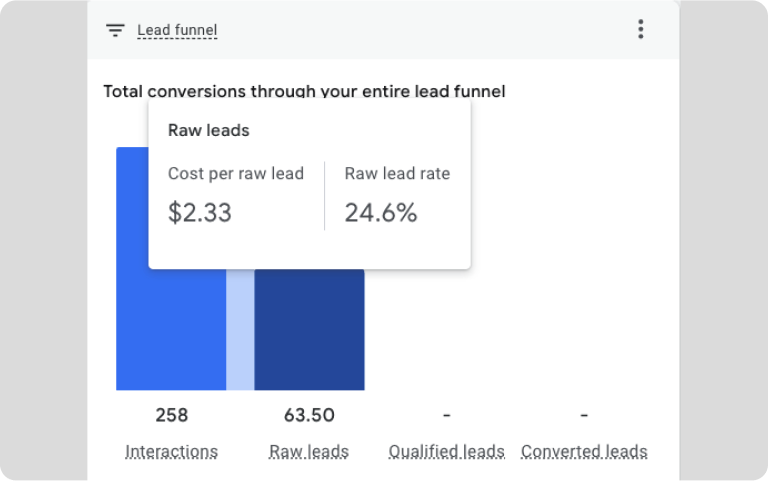Click the dark blue Raw leads bar
This screenshot has width=768, height=481.
coord(309,330)
